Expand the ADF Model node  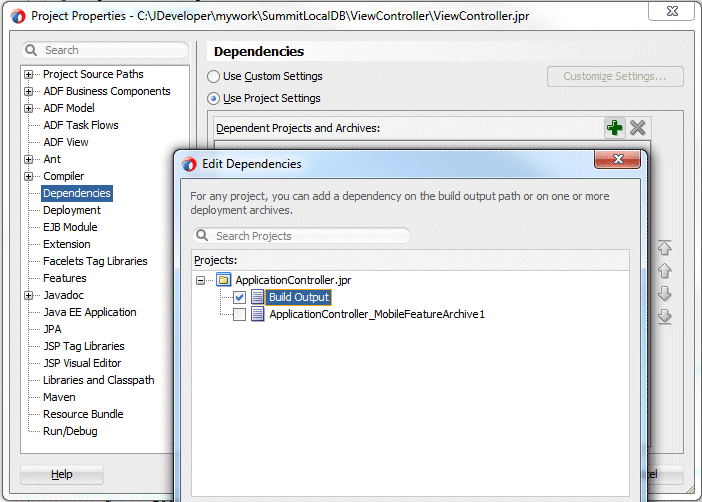[x=29, y=108]
